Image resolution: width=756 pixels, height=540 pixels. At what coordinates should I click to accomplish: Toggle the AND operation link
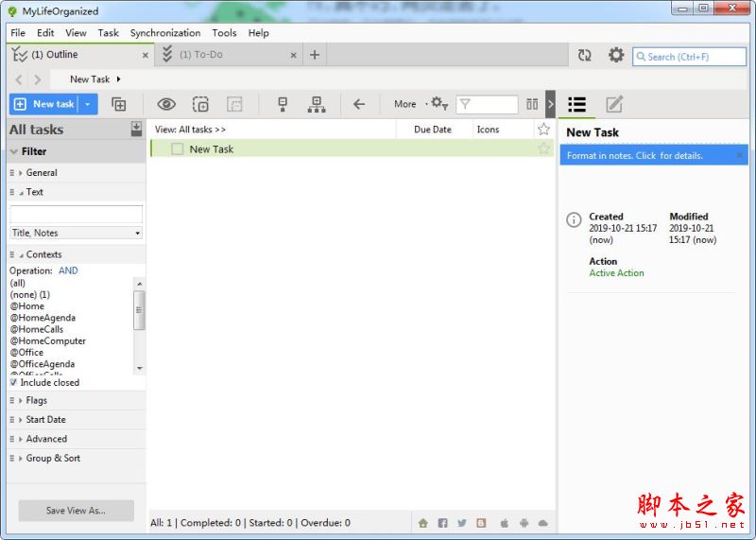click(x=68, y=270)
